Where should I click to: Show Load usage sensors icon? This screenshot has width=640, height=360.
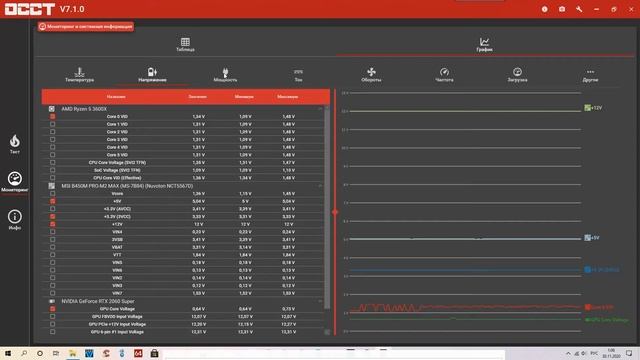(x=517, y=72)
